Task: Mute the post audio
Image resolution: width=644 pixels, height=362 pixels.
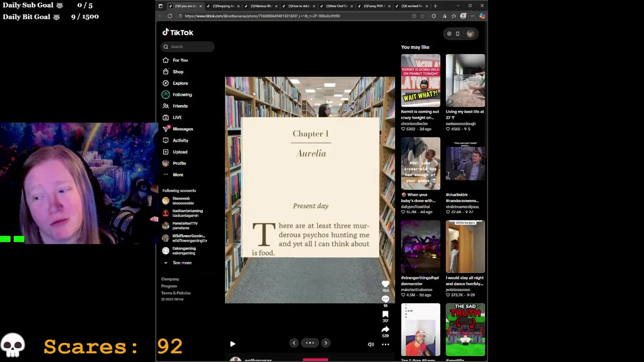Action: (x=371, y=344)
